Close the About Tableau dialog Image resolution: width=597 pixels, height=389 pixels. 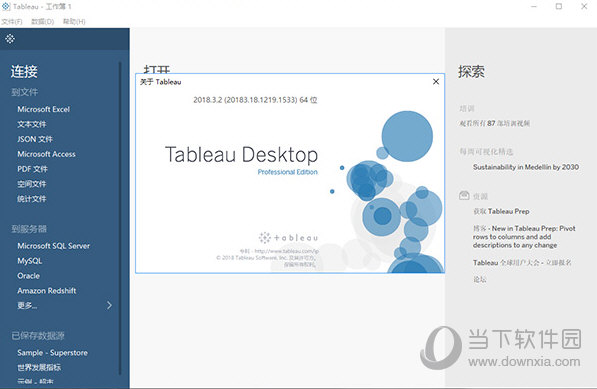click(436, 81)
